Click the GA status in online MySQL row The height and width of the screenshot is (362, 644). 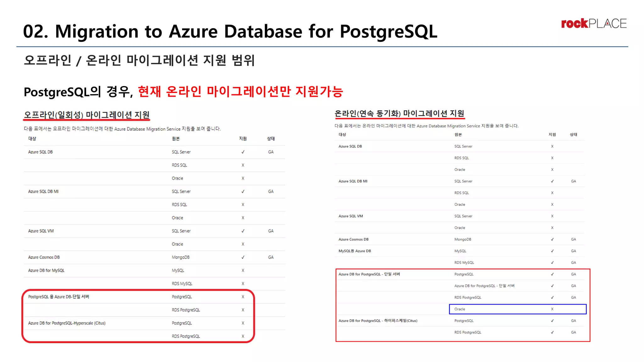pyautogui.click(x=574, y=251)
